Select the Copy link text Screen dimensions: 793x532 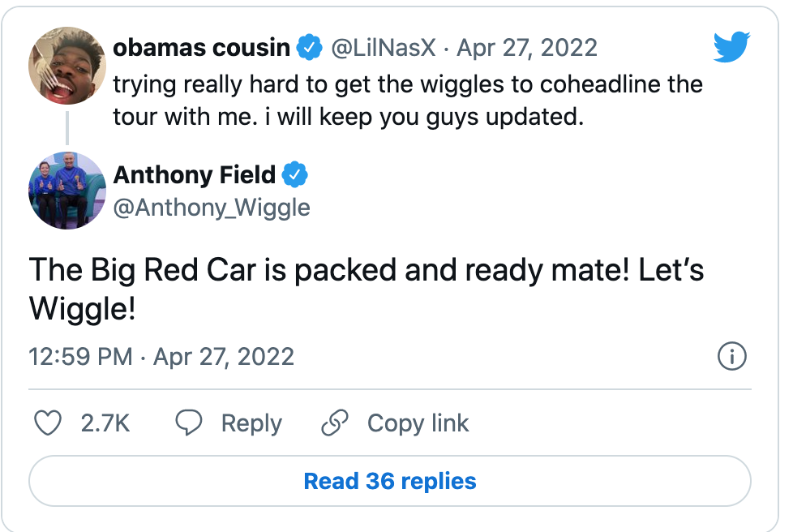pos(418,423)
